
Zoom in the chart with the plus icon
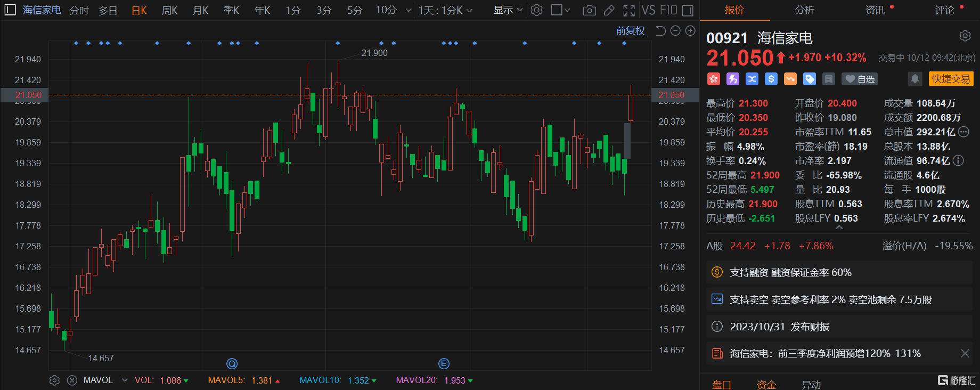pos(690,31)
